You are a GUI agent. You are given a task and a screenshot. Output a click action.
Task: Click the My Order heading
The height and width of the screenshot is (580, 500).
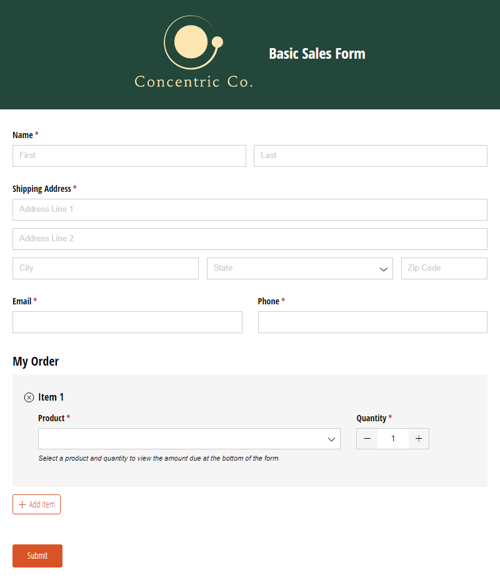pyautogui.click(x=36, y=361)
